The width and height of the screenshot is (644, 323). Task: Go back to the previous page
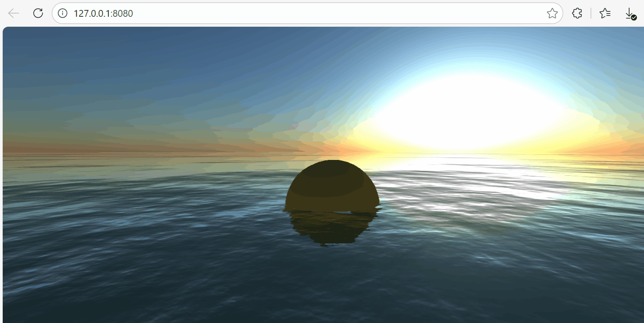point(14,13)
